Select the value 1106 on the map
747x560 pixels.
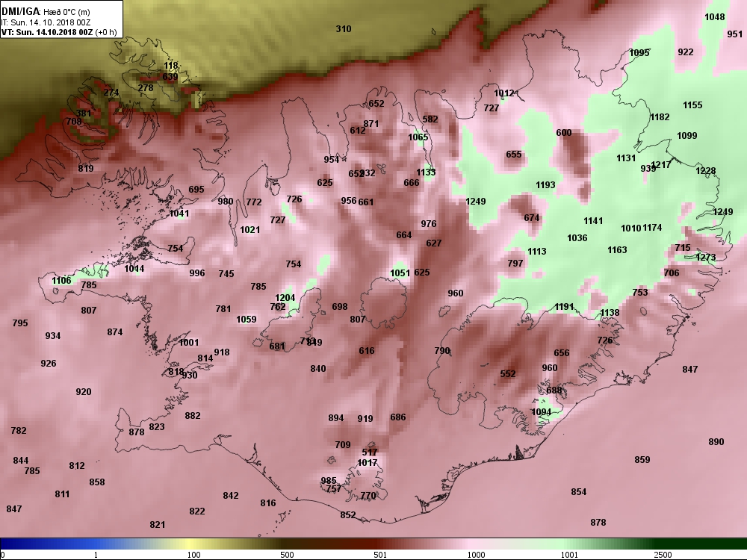point(61,281)
